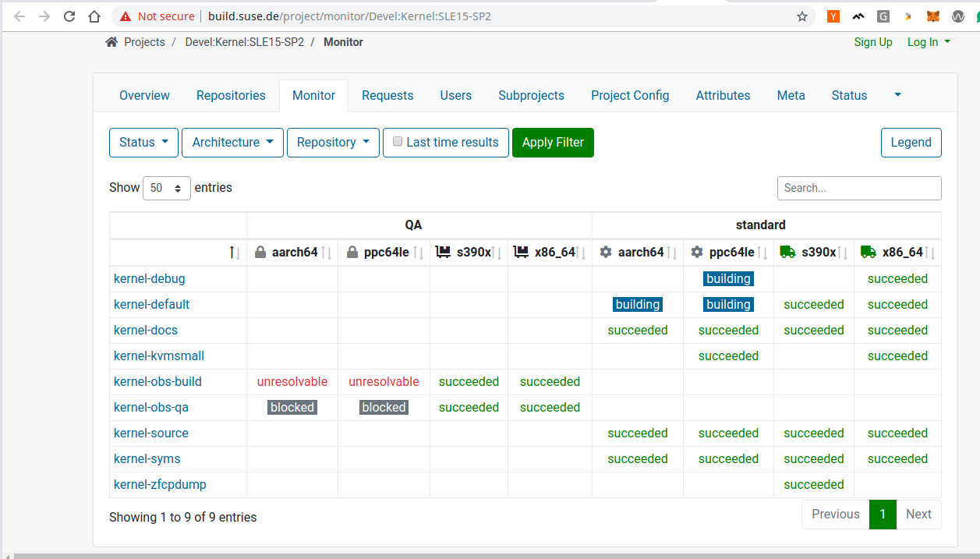Screen dimensions: 980x559
Task: Switch to the Requests tab
Action: click(387, 95)
